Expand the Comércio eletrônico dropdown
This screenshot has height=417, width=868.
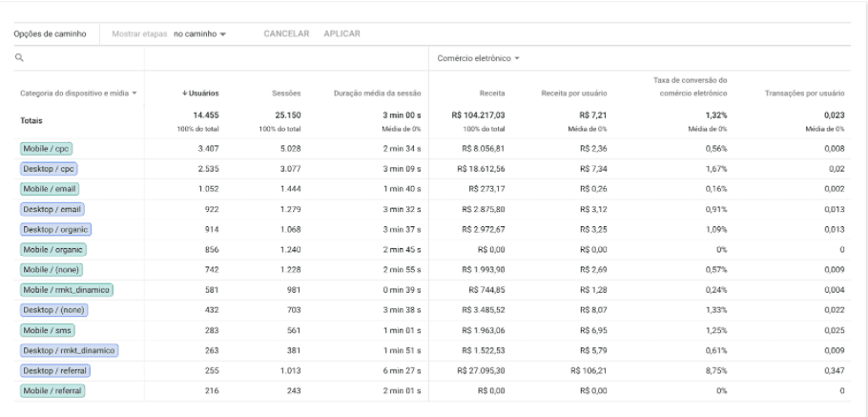click(478, 58)
